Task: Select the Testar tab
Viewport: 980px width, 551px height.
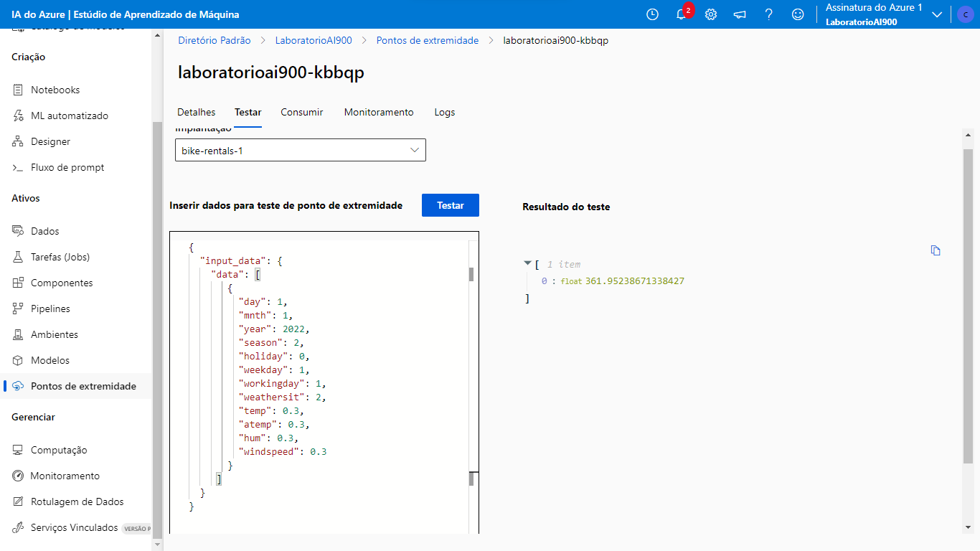Action: point(248,112)
